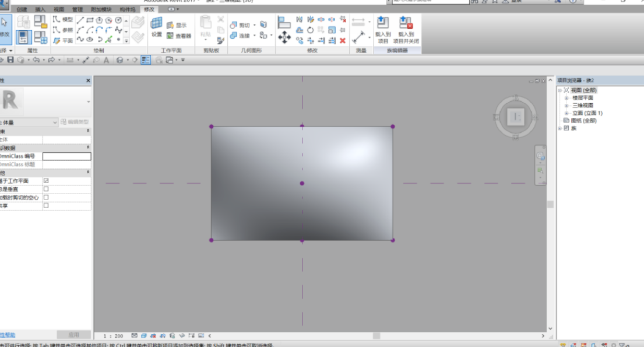Open the 管理 ribbon tab
This screenshot has width=644, height=347.
point(77,9)
